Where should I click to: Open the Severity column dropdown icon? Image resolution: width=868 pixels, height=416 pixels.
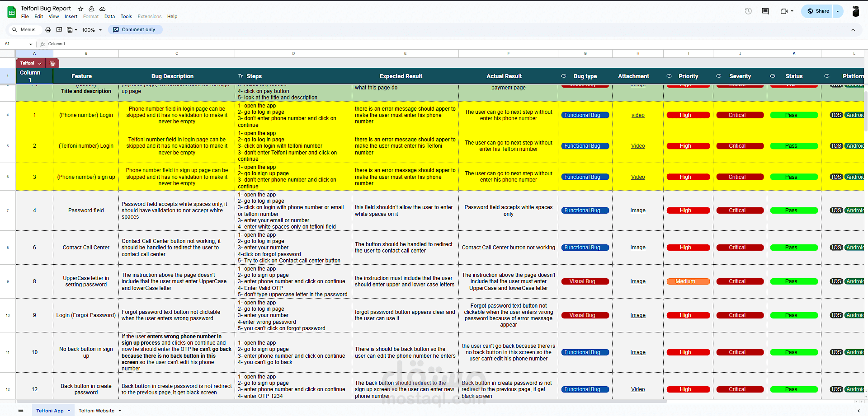(x=719, y=76)
